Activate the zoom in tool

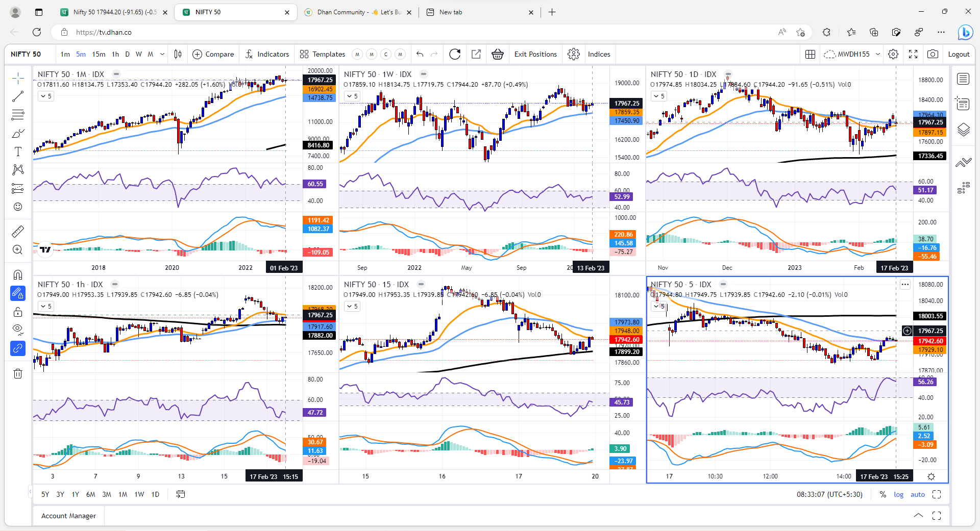pyautogui.click(x=18, y=250)
